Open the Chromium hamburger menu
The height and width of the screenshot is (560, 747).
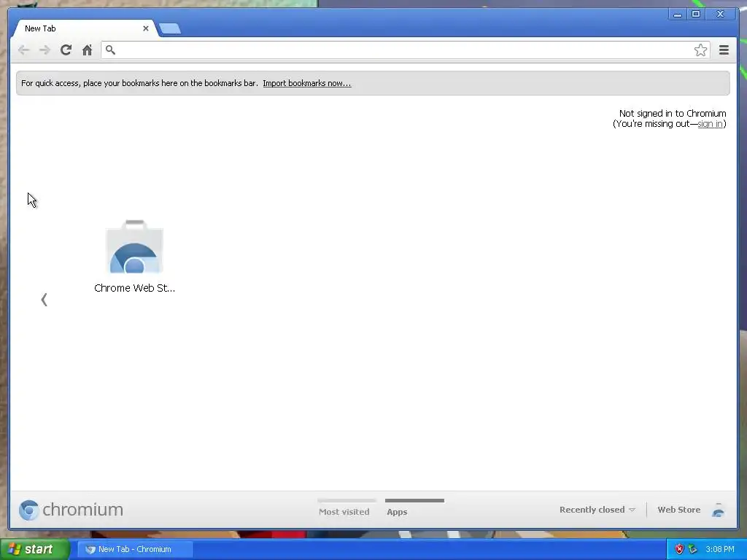point(724,50)
